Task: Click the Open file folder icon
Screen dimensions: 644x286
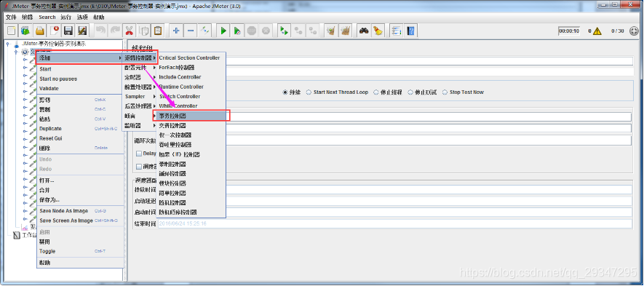Action: point(39,31)
